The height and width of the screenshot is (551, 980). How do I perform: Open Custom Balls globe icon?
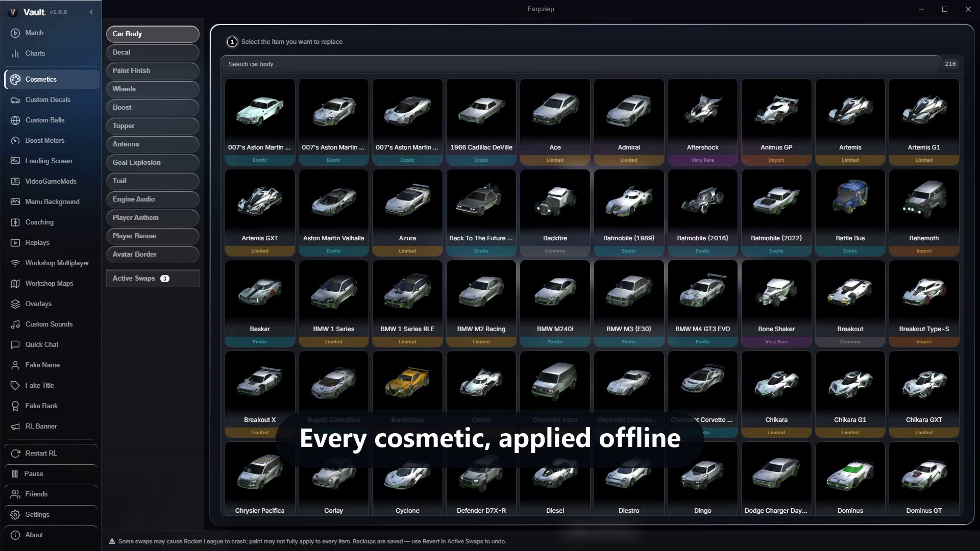[15, 120]
